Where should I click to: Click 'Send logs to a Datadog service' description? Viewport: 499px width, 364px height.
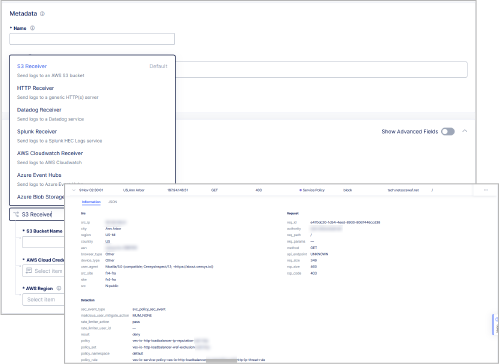click(50, 119)
